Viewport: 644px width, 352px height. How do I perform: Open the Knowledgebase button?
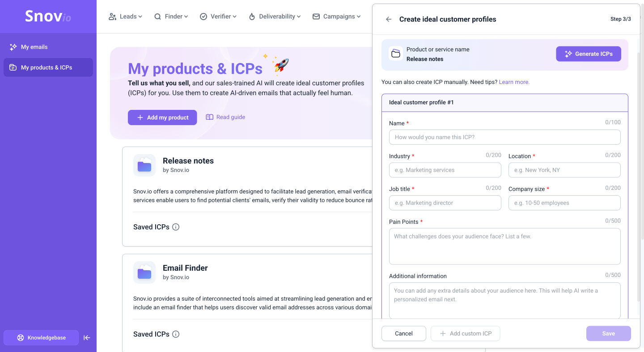point(41,338)
